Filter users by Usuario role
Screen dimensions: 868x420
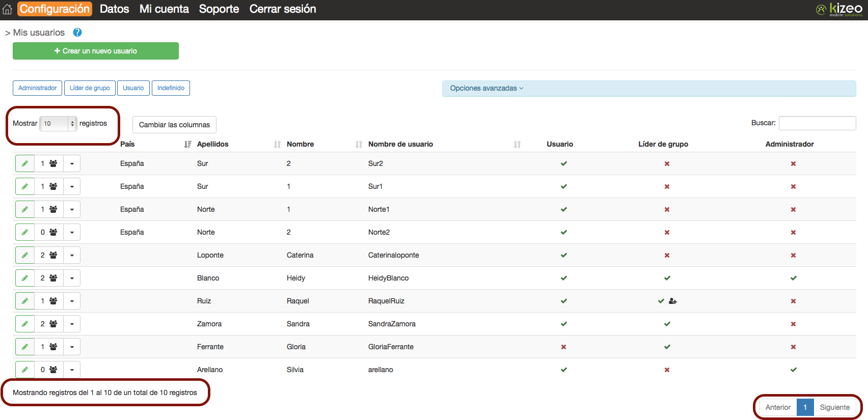click(133, 88)
